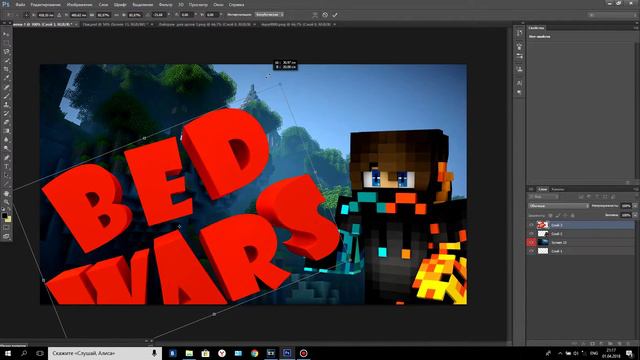This screenshot has height=360, width=640.
Task: Open the Layers panel flyout menu
Action: coord(636,189)
